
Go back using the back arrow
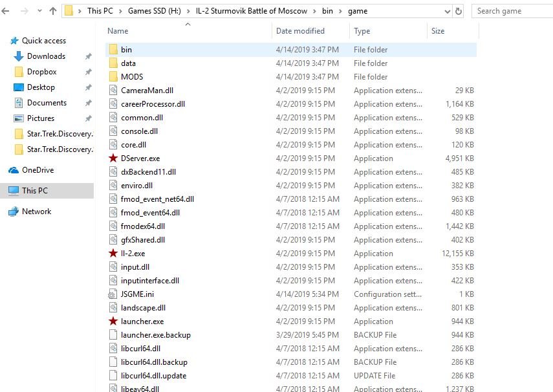click(5, 11)
